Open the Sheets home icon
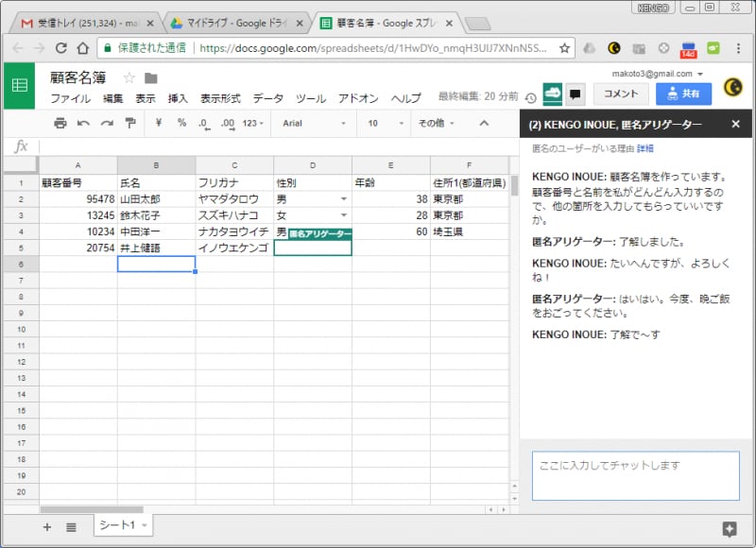 click(19, 85)
